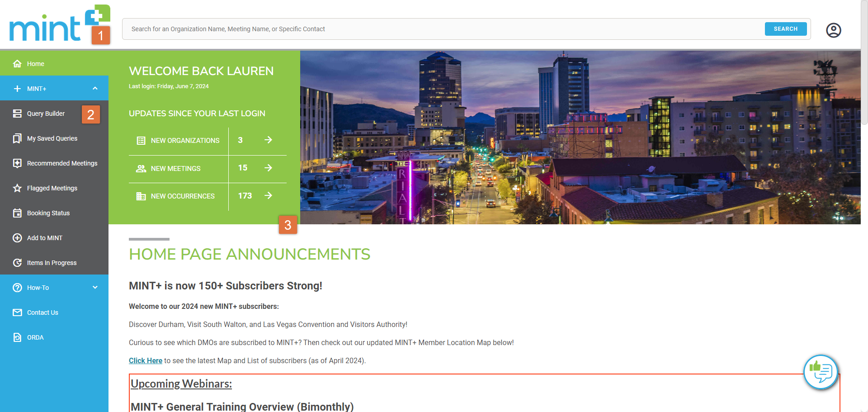Open the feedback thumbs-up chat icon
Screen dimensions: 868x412
click(821, 372)
